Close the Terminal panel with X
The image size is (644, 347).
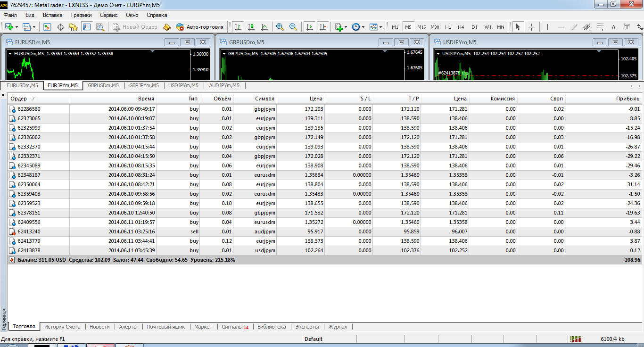point(4,95)
